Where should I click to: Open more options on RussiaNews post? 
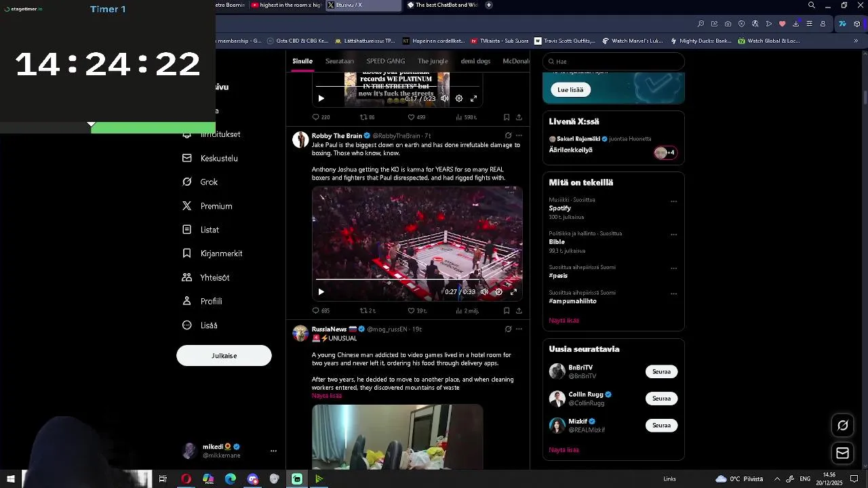click(x=519, y=329)
